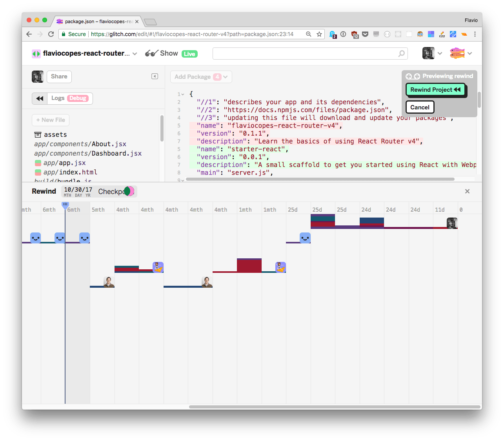504x441 pixels.
Task: Open the Chrome three-dot menu
Action: 475,34
